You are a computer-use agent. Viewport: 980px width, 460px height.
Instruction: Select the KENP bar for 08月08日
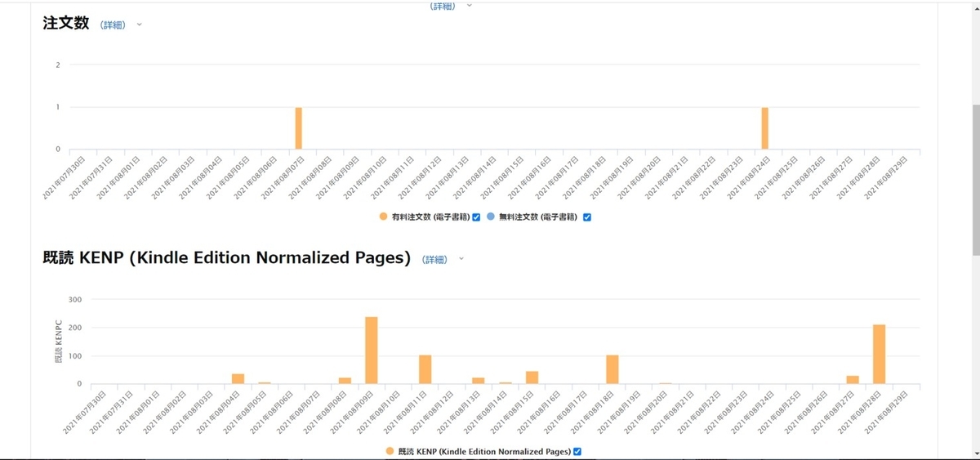click(x=345, y=381)
